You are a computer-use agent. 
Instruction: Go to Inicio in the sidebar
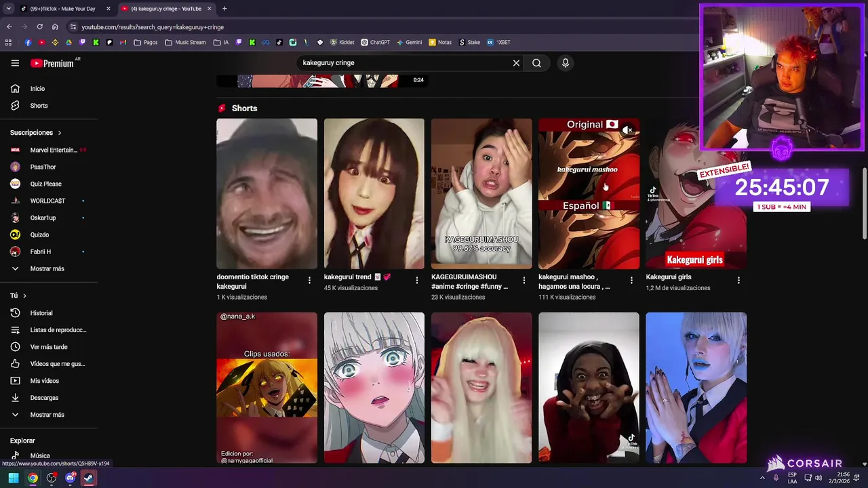37,89
